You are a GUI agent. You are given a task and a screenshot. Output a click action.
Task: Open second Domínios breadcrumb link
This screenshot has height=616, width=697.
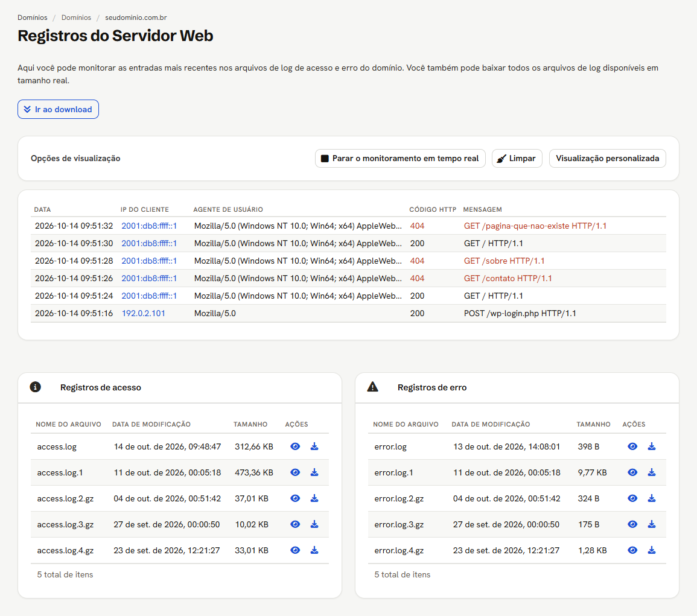76,17
